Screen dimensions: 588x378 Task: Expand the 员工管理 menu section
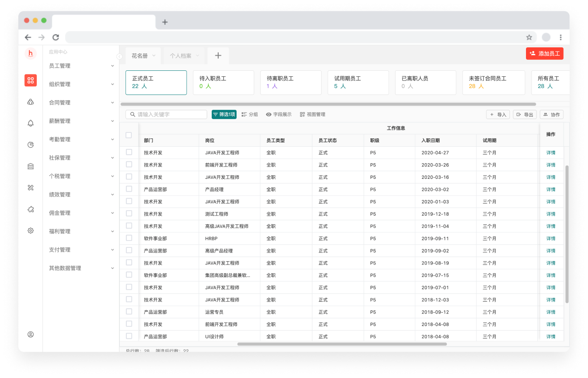coord(81,66)
